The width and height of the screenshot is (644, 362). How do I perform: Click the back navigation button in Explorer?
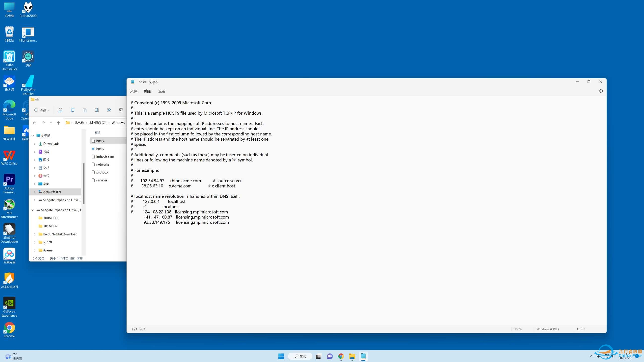[34, 122]
